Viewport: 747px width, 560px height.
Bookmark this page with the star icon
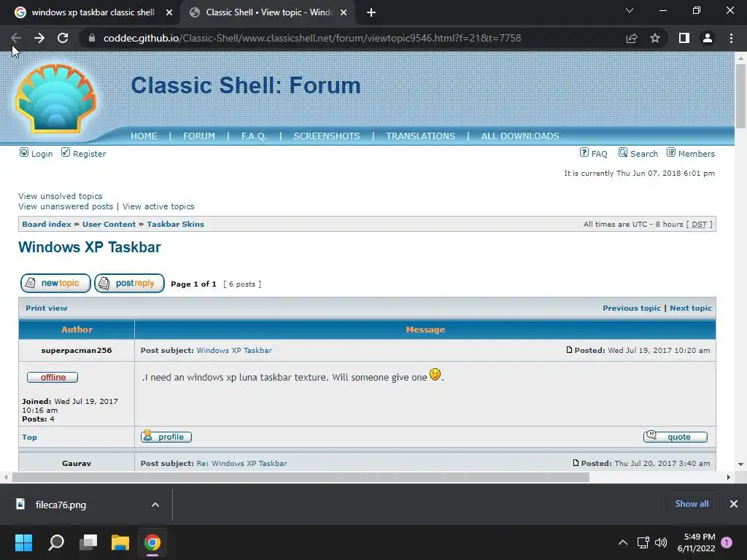click(655, 38)
